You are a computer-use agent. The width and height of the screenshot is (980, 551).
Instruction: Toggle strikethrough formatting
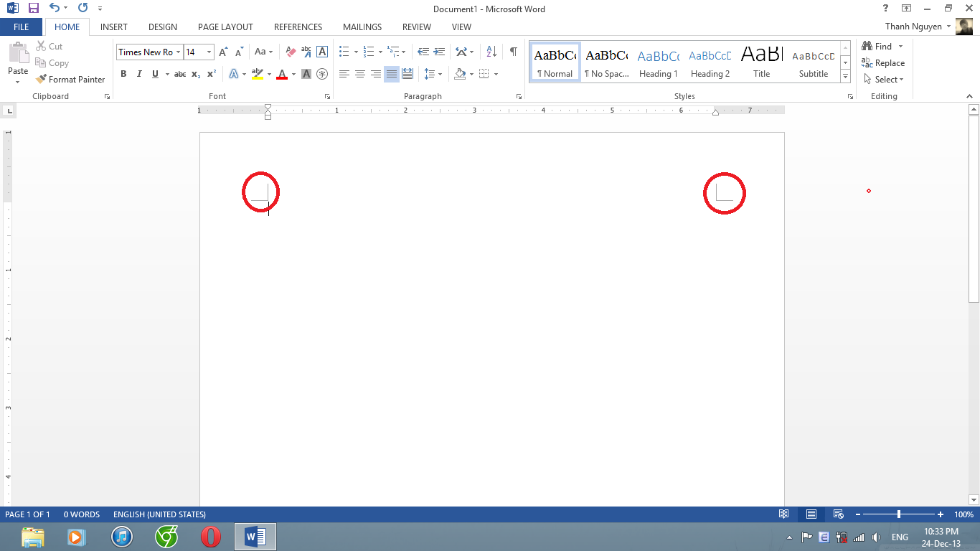pyautogui.click(x=180, y=74)
